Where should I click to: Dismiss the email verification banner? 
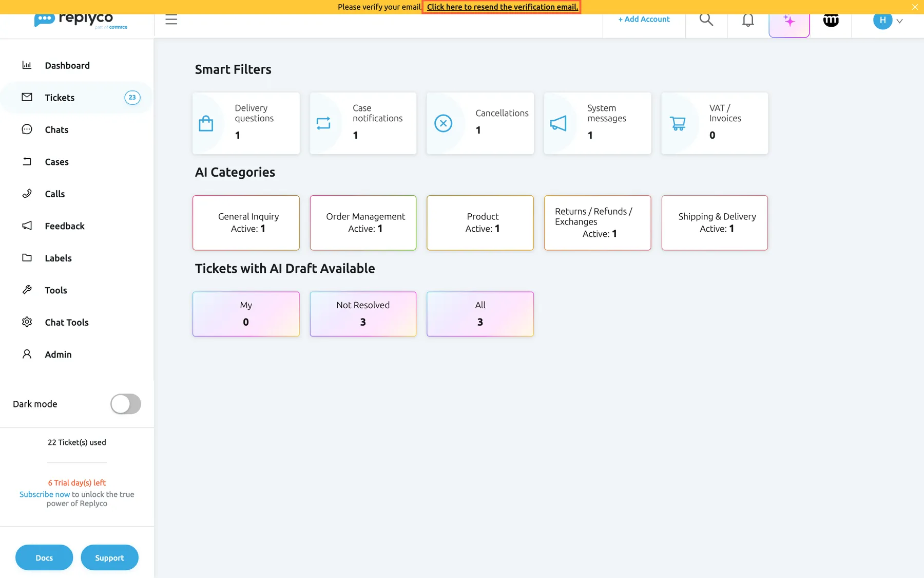[x=914, y=7]
